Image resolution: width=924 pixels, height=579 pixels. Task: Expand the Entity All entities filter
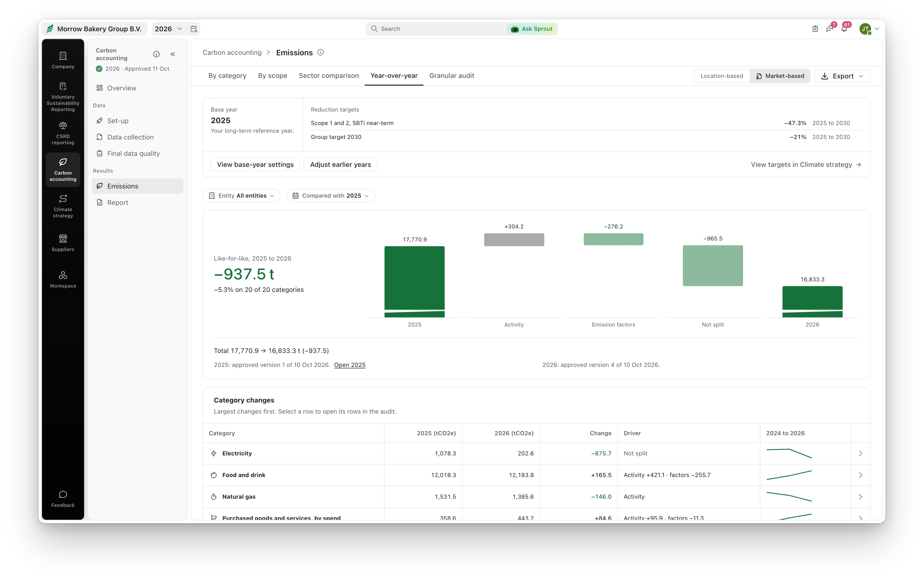(241, 196)
